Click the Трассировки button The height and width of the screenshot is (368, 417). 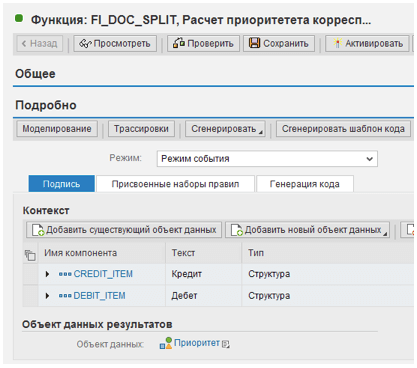pyautogui.click(x=141, y=129)
